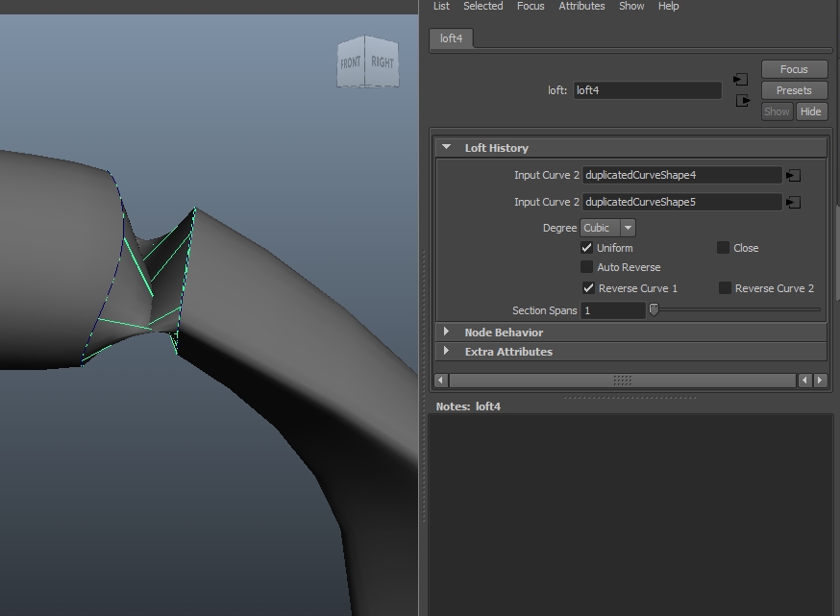This screenshot has width=840, height=616.
Task: Select the loft4 tab
Action: pyautogui.click(x=451, y=38)
